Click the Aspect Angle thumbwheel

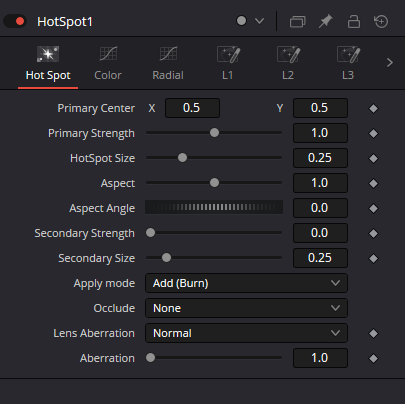(x=214, y=207)
